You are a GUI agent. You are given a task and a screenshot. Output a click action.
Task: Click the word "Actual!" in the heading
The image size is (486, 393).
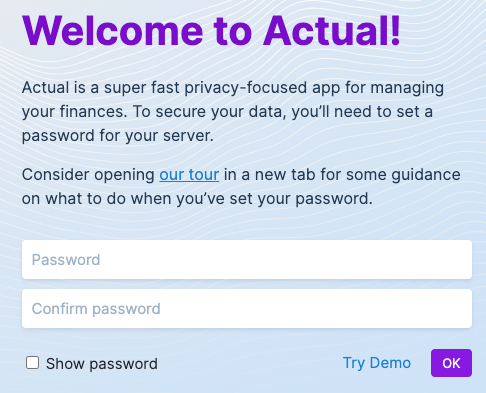(332, 31)
